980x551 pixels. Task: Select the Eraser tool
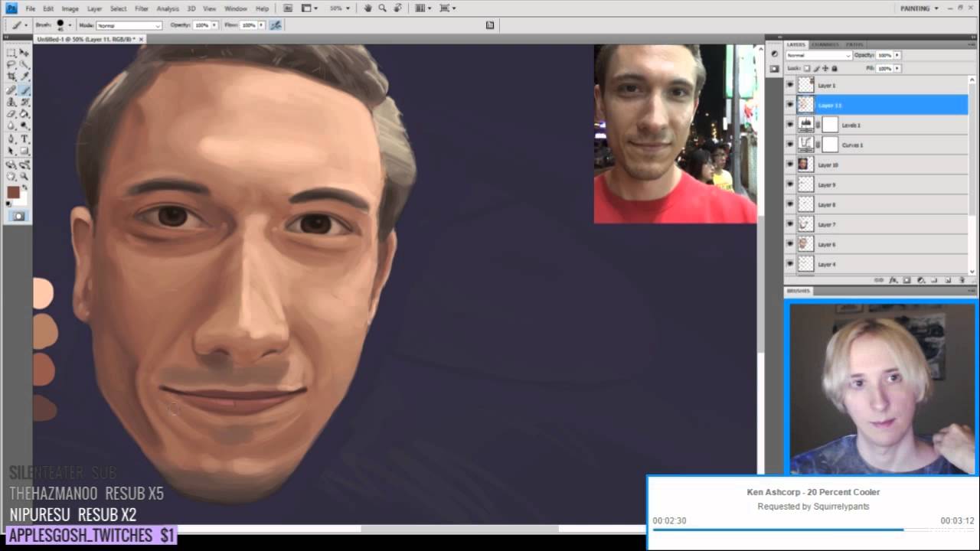(11, 114)
